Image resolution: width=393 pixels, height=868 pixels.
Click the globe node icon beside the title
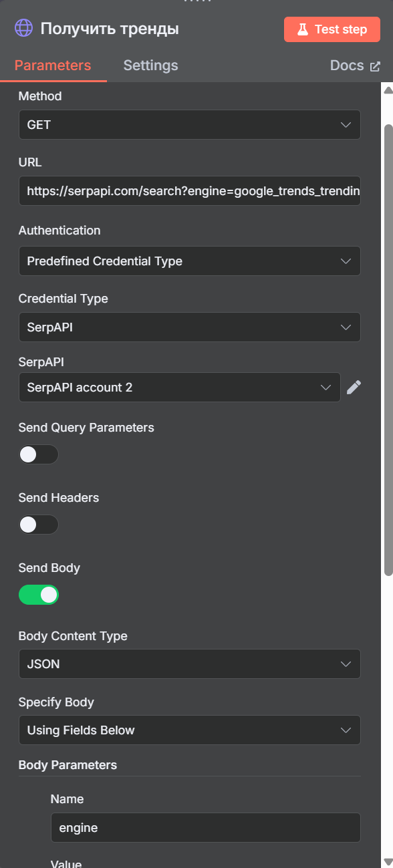[x=23, y=29]
